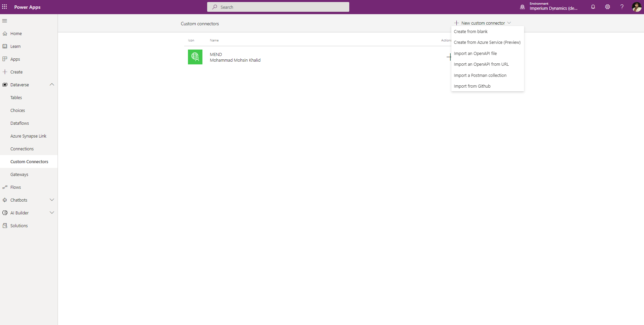Viewport: 644px width, 325px height.
Task: Open the MEND connector name link
Action: click(x=216, y=55)
